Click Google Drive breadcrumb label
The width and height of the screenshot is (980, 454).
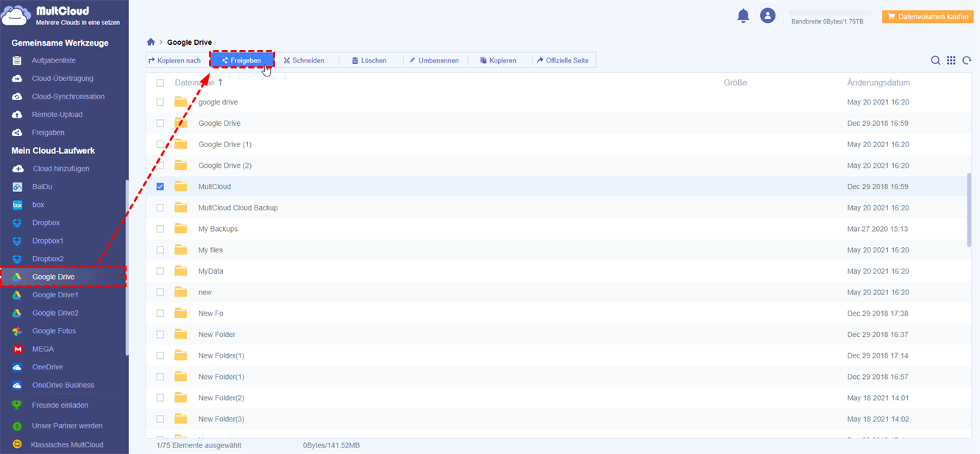[189, 43]
